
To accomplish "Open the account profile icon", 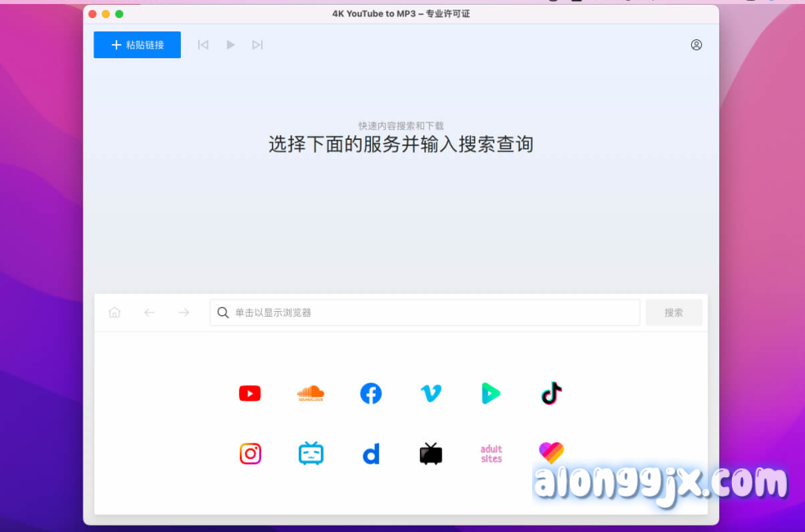I will coord(696,45).
